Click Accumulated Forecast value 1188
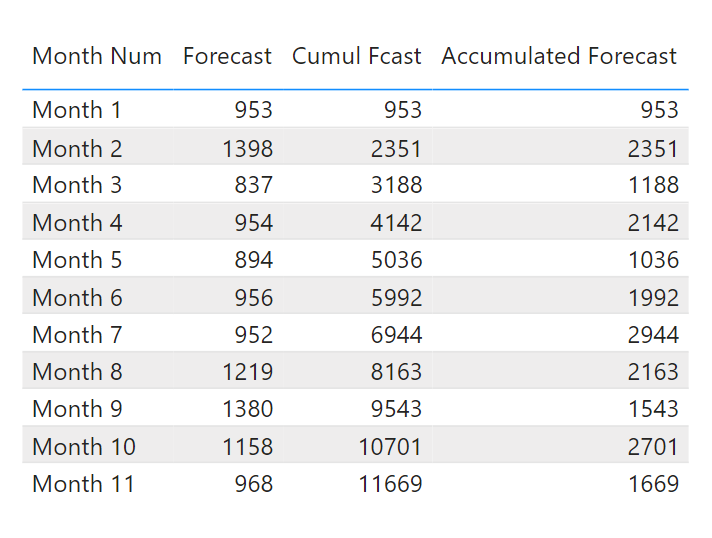 (653, 185)
